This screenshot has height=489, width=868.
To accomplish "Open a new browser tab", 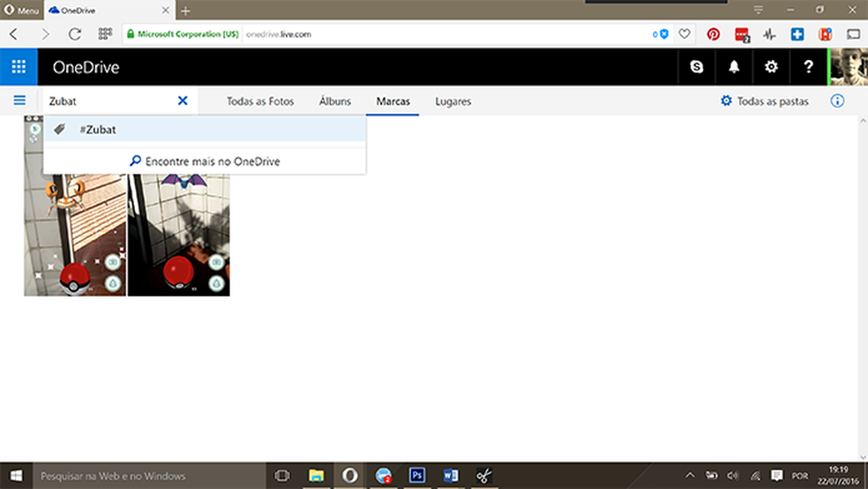I will pos(185,11).
